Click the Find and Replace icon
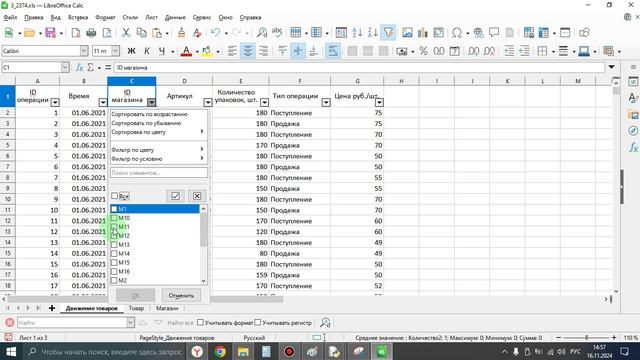Screen dimensions: 640x360 262,33
